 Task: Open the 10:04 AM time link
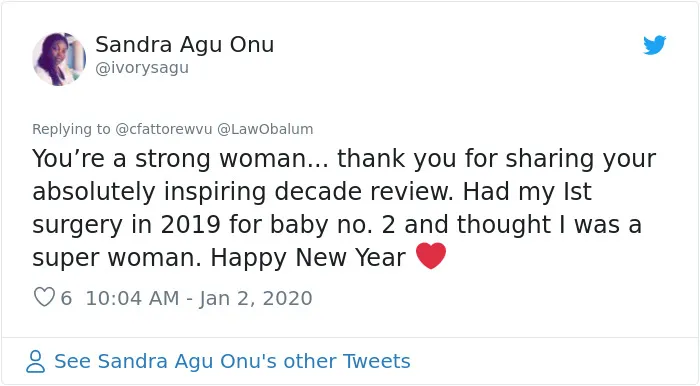click(x=132, y=298)
